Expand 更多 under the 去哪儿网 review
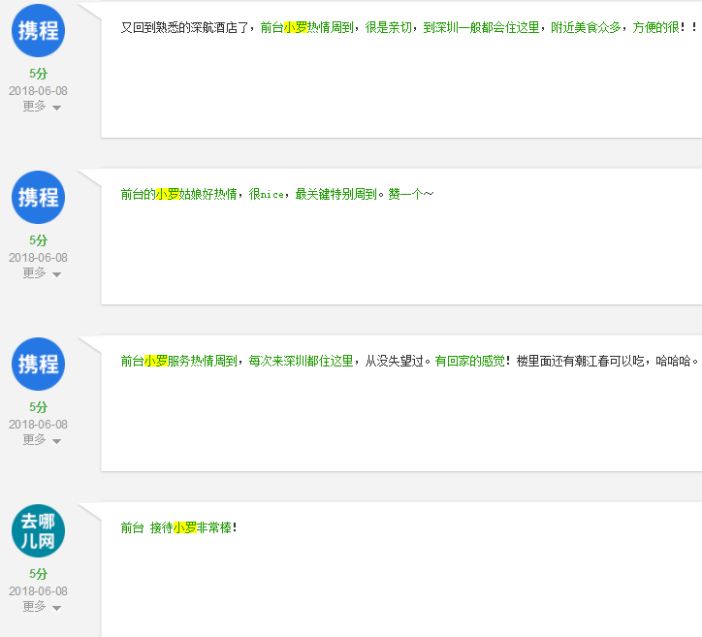The image size is (702, 637). pos(41,607)
